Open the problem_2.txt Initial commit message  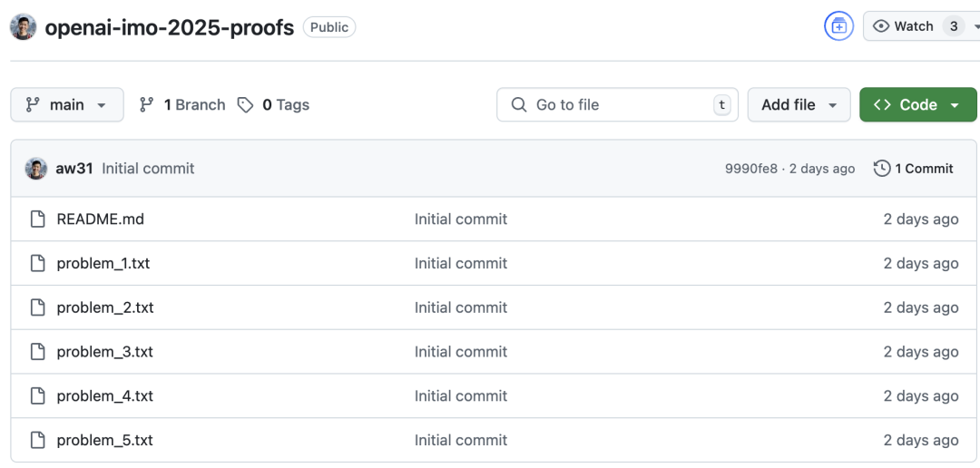tap(461, 308)
